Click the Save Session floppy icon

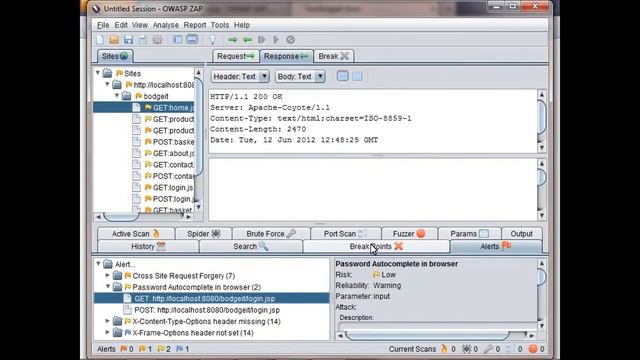tap(129, 40)
